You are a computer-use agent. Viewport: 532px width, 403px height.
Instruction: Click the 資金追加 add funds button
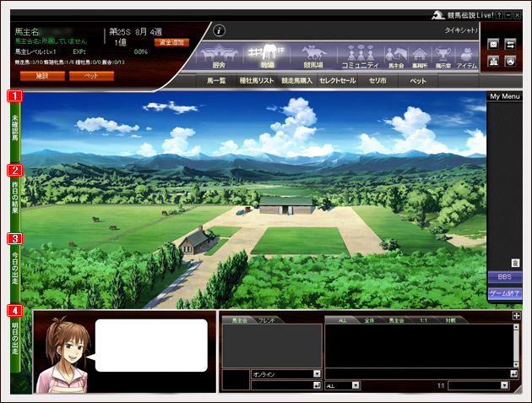[171, 42]
